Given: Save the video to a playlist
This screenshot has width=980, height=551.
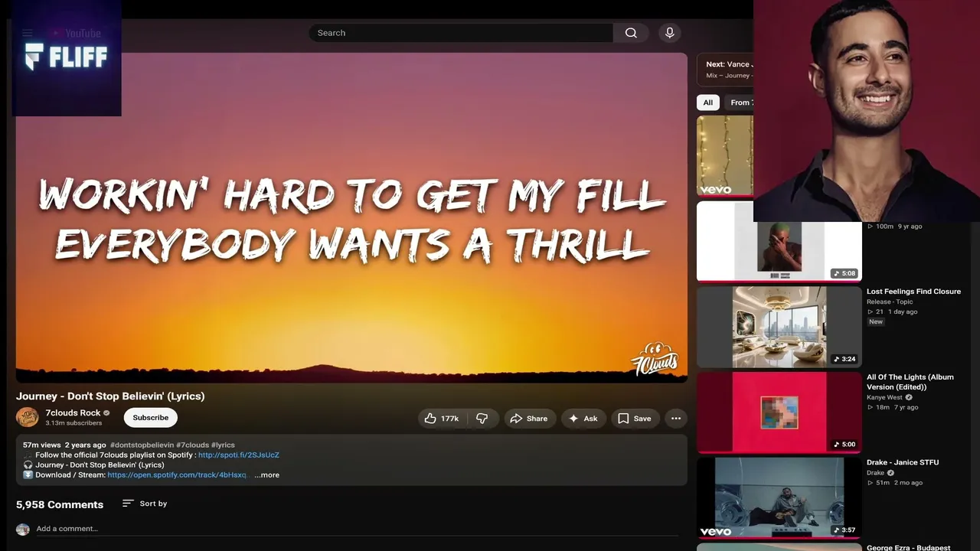Looking at the screenshot, I should click(635, 419).
